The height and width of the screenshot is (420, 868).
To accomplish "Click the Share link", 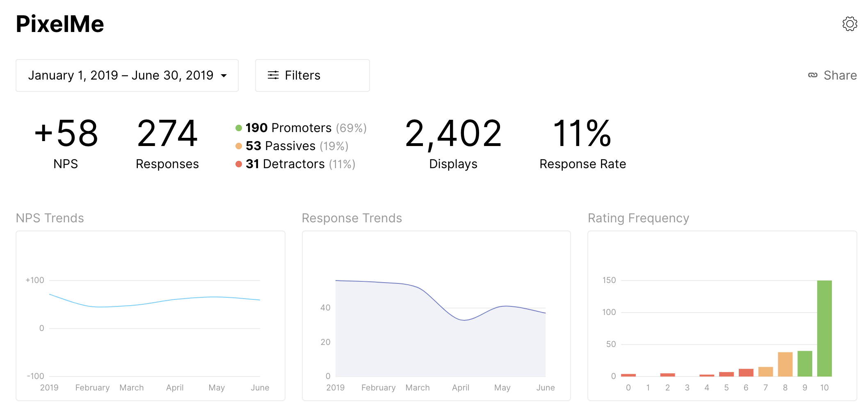I will (x=832, y=75).
